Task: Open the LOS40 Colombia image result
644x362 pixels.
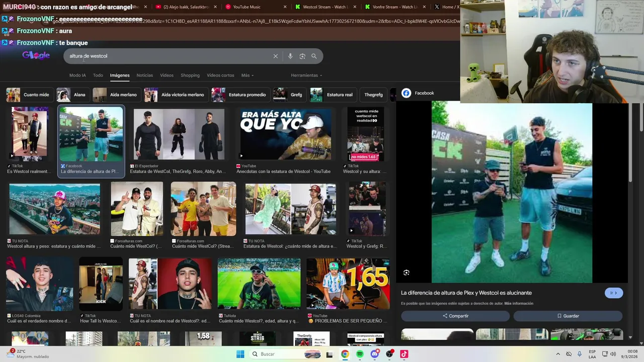Action: click(x=39, y=284)
